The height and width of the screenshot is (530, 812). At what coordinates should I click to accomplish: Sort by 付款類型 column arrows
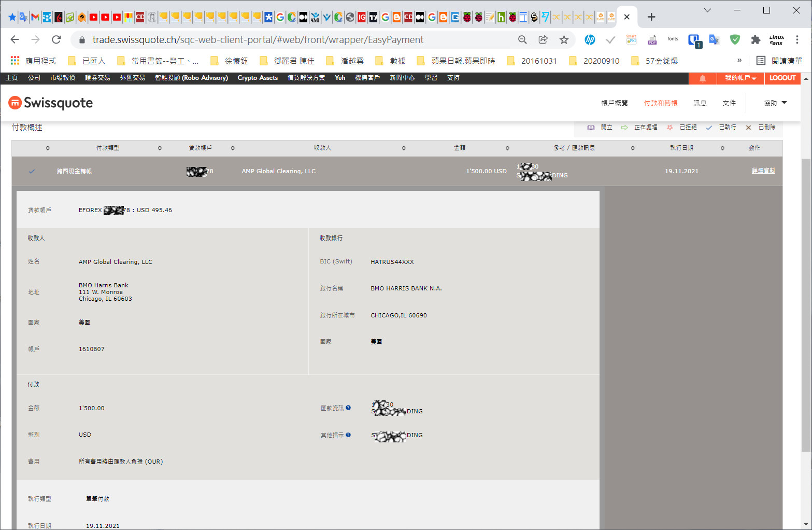tap(160, 148)
